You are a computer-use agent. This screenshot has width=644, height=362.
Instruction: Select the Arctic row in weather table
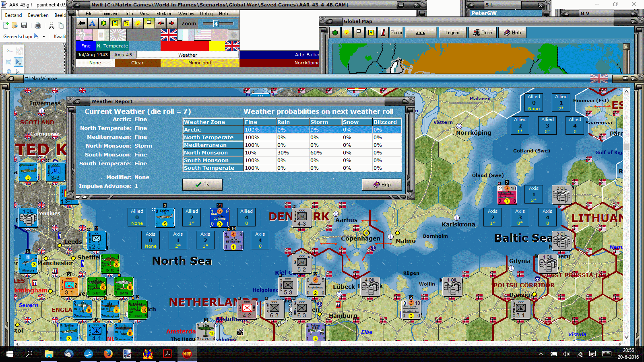tap(292, 130)
